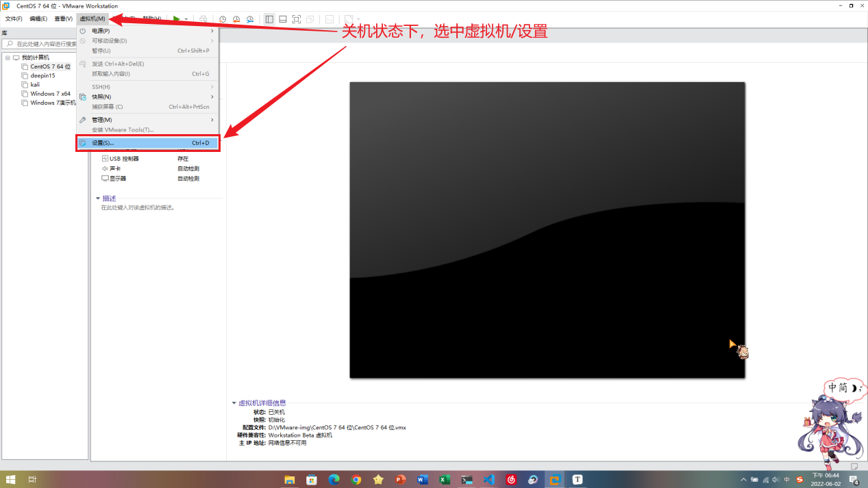The height and width of the screenshot is (488, 868).
Task: Click the 已关机 status text
Action: click(x=276, y=412)
